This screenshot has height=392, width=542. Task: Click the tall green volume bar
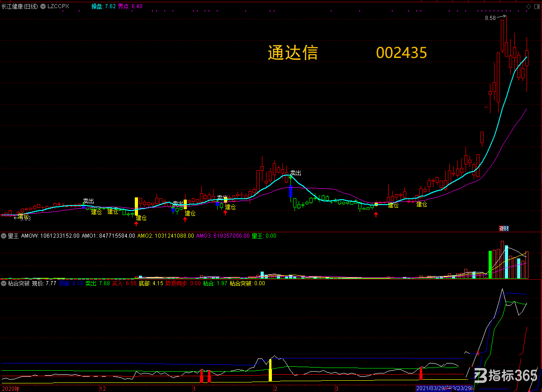(490, 265)
